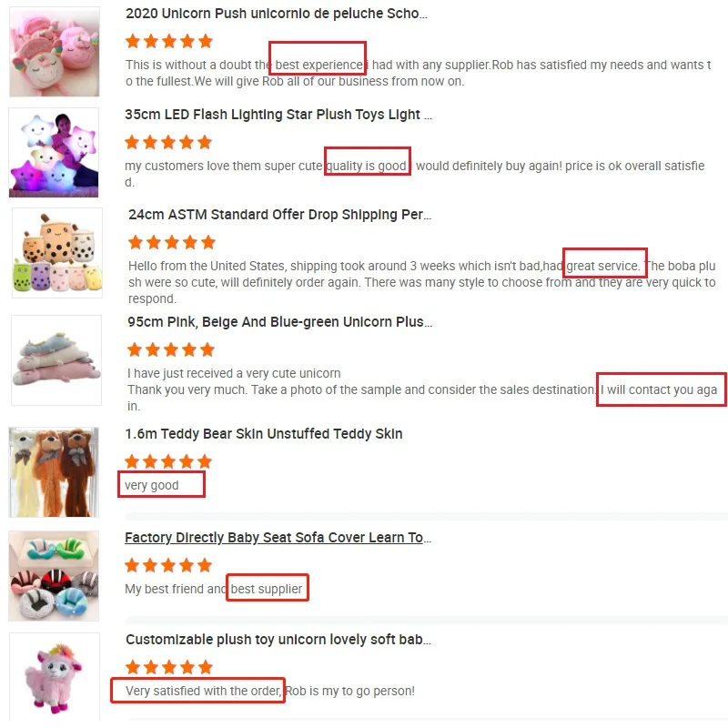Open the 2020 Unicorn Push title link
728x728 pixels.
click(277, 14)
